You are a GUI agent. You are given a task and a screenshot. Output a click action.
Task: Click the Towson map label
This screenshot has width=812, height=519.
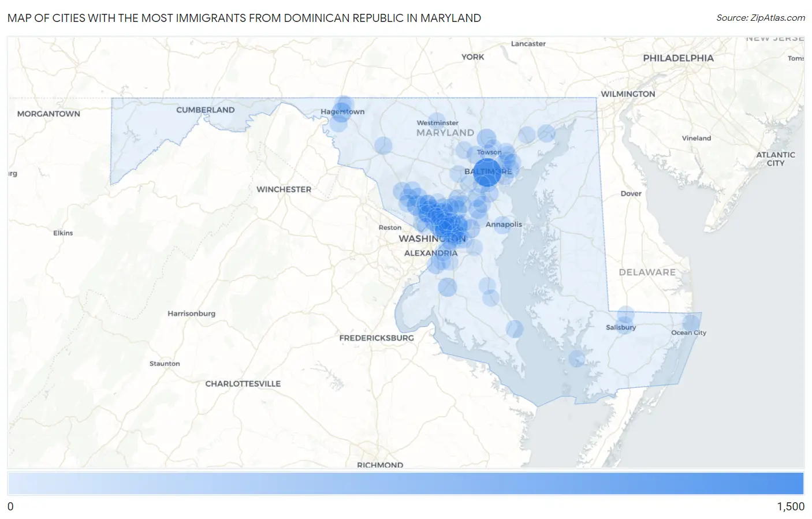pyautogui.click(x=489, y=152)
